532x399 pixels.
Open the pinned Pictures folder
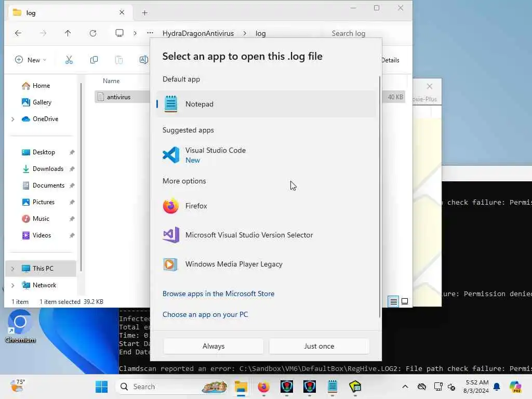click(x=44, y=202)
